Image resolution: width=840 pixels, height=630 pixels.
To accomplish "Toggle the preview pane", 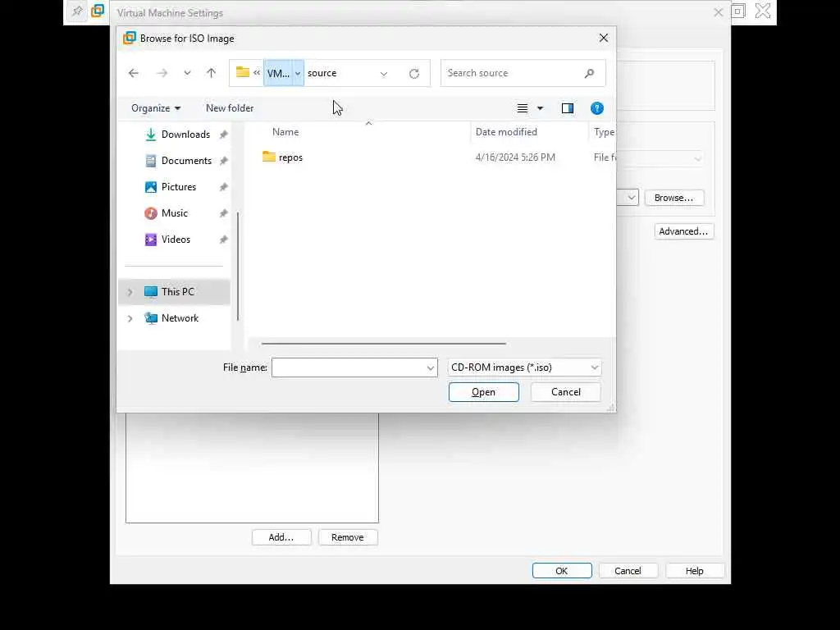I will pyautogui.click(x=568, y=108).
